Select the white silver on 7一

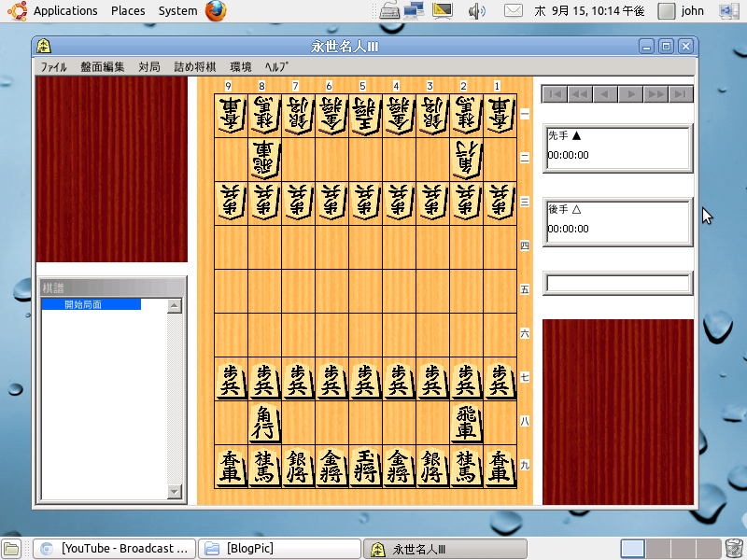pos(298,116)
